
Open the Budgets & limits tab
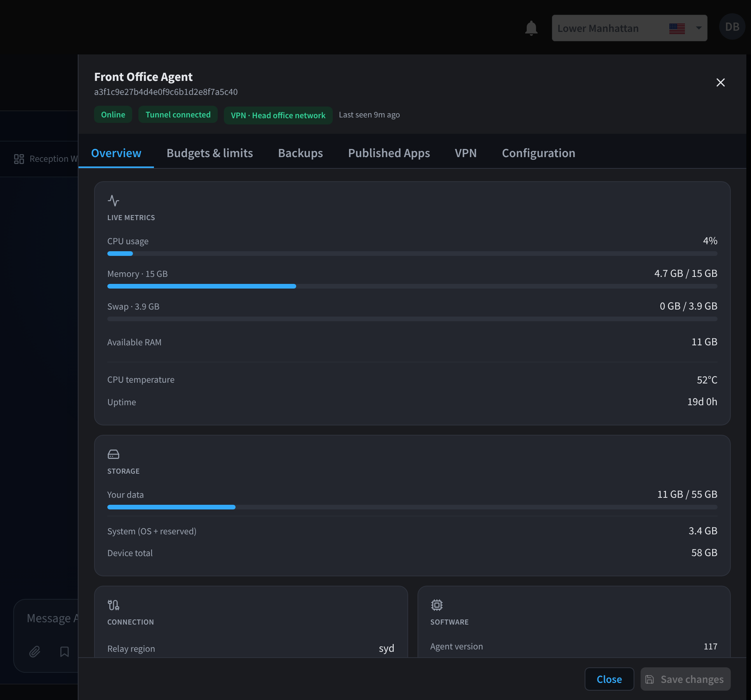tap(210, 153)
